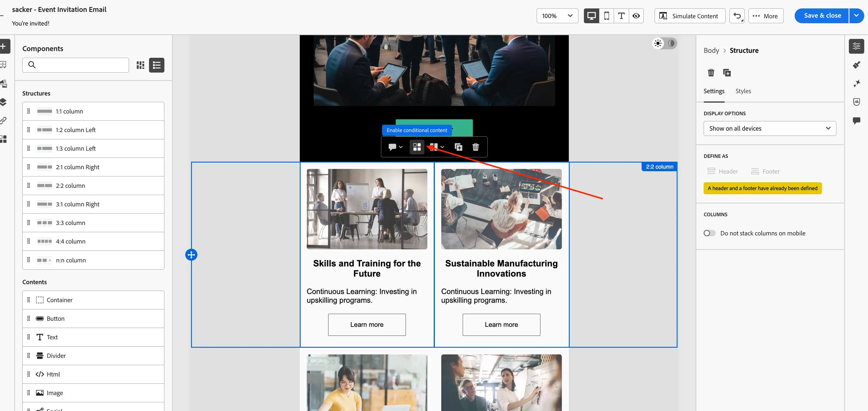This screenshot has height=411, width=868.
Task: Toggle Do not stack columns on mobile
Action: coord(709,233)
